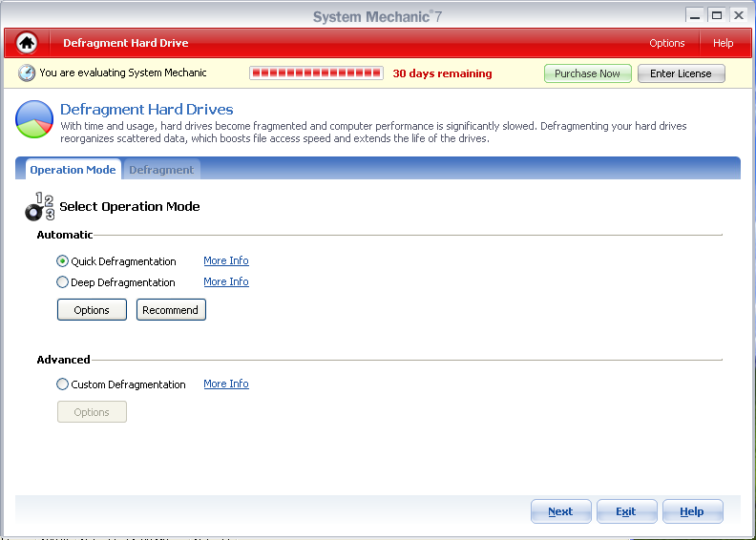Maximize the System Mechanic window
This screenshot has height=540, width=756.
[717, 15]
